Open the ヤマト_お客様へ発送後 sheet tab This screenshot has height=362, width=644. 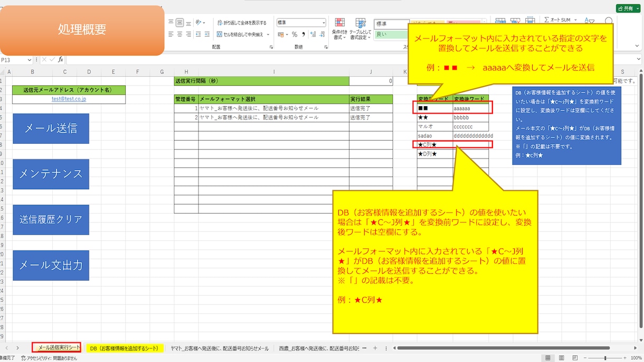click(220, 348)
